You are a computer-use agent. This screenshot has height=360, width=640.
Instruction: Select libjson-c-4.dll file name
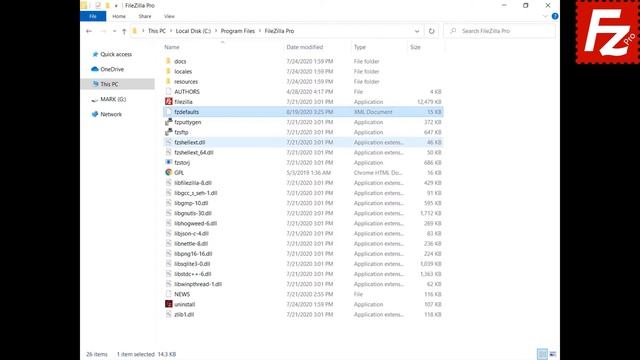[x=191, y=233]
